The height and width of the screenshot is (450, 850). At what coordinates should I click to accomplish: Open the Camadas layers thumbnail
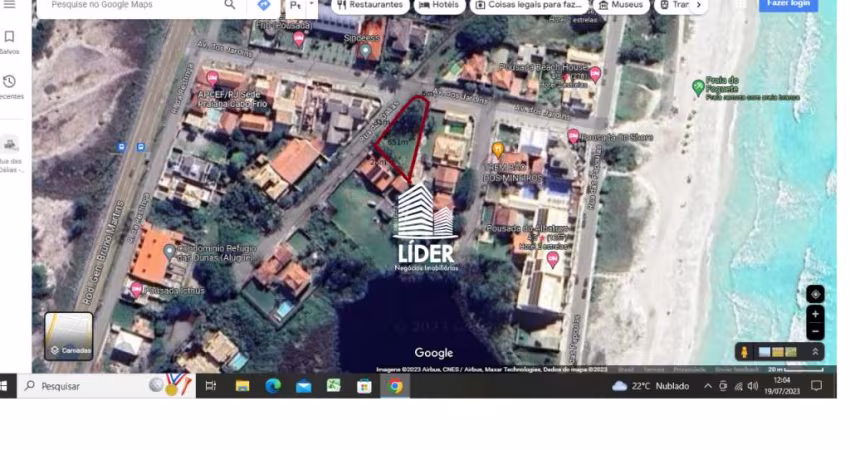(x=69, y=336)
